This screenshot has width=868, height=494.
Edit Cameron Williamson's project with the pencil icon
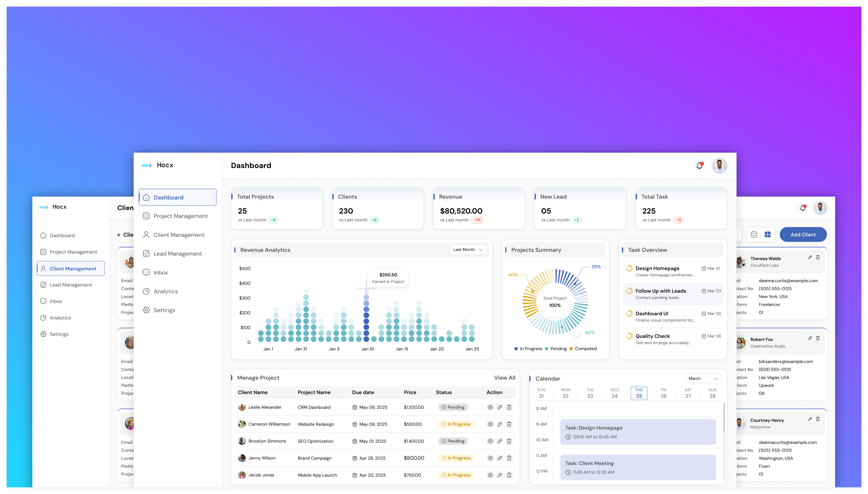499,424
